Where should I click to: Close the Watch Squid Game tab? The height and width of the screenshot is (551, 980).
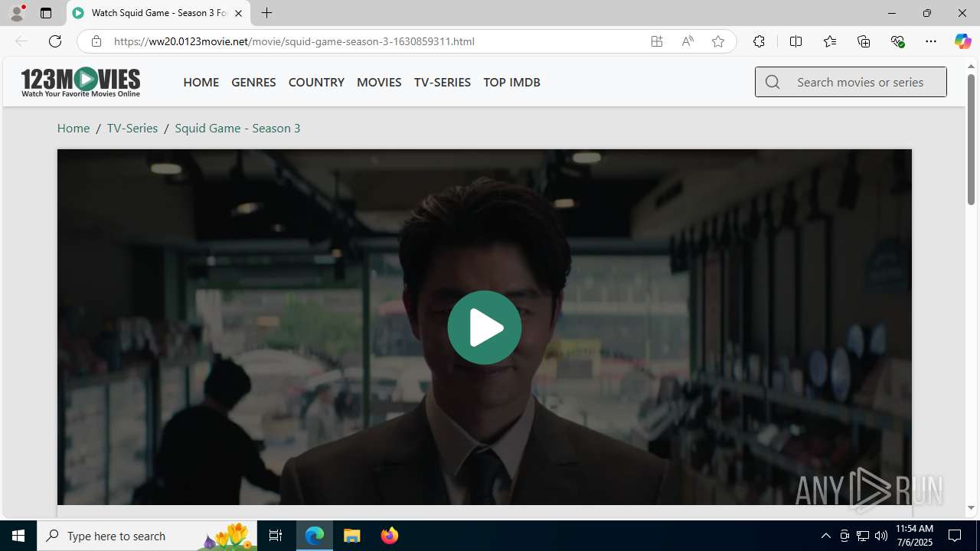click(238, 13)
